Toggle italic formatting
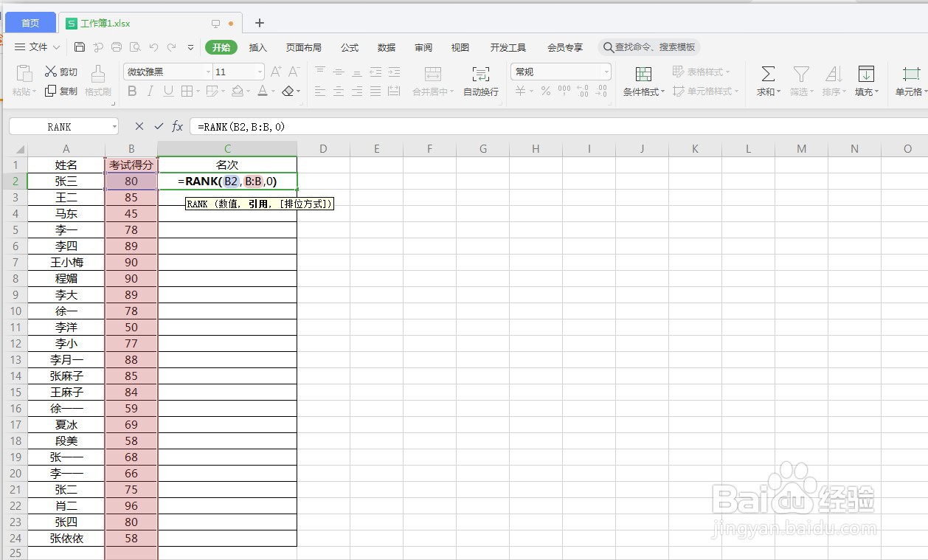Image resolution: width=928 pixels, height=560 pixels. (x=150, y=91)
